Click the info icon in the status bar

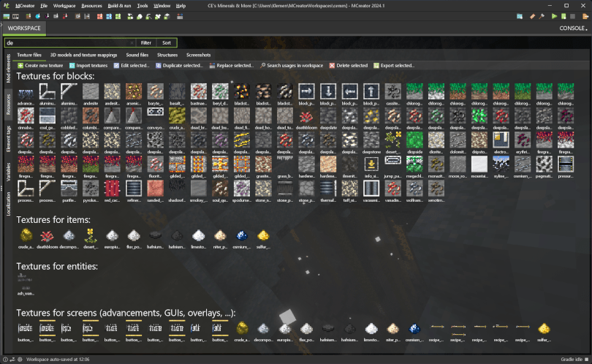click(5, 360)
